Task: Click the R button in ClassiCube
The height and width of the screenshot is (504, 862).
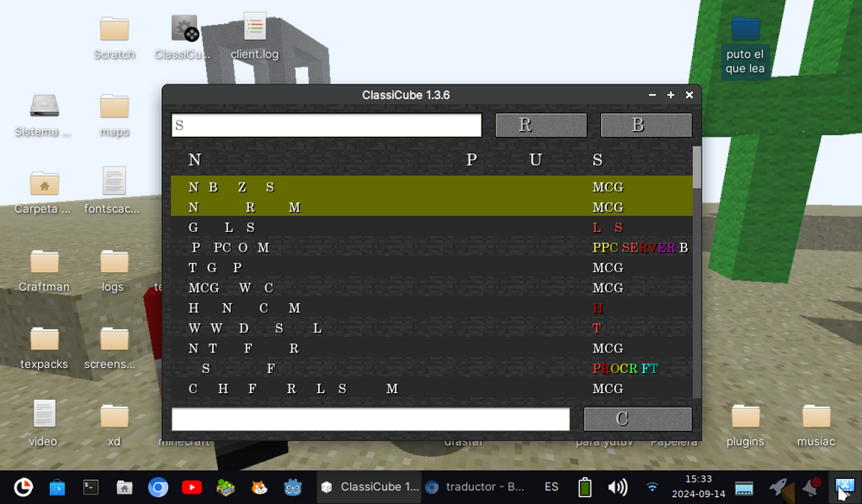Action: click(x=541, y=125)
